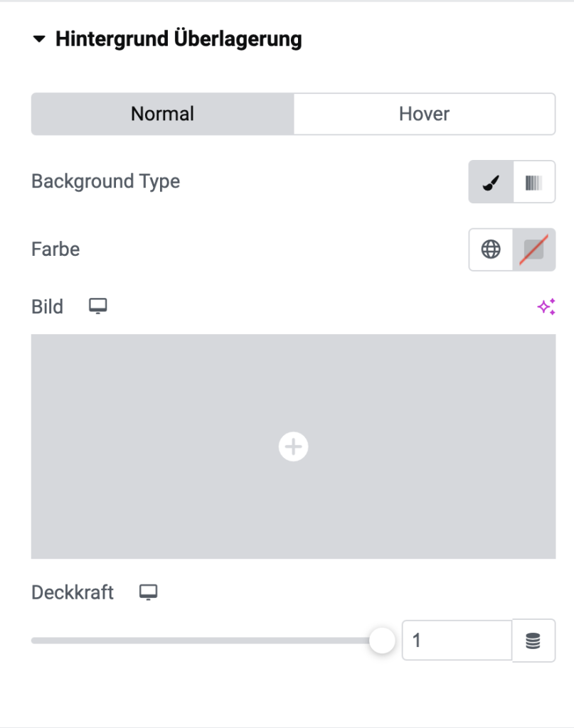Click the desktop device icon beside Deckkraft

(148, 592)
